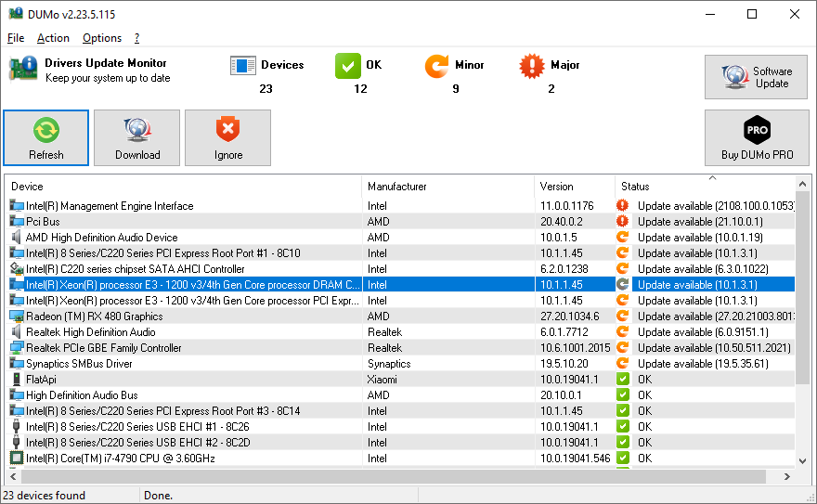Viewport: 817px width, 504px height.
Task: Click Buy DUMo PRO button
Action: point(757,138)
